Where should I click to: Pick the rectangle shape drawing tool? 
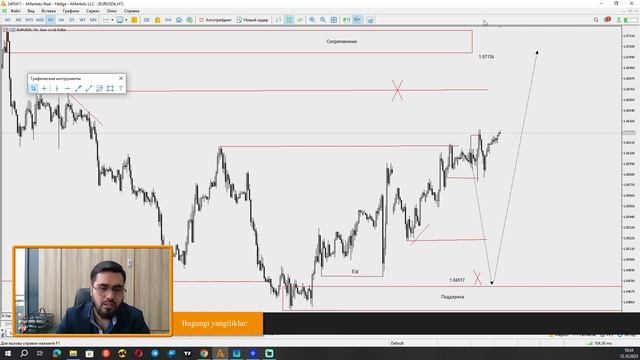point(110,88)
